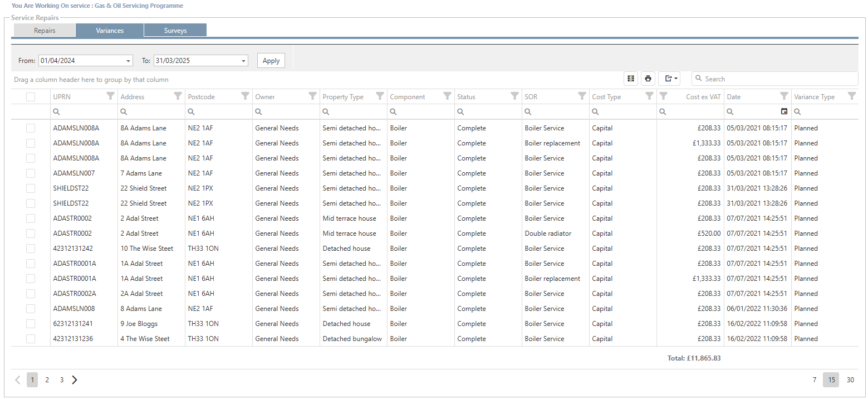The width and height of the screenshot is (868, 399).
Task: Click the filter icon on UPRN column
Action: [110, 96]
